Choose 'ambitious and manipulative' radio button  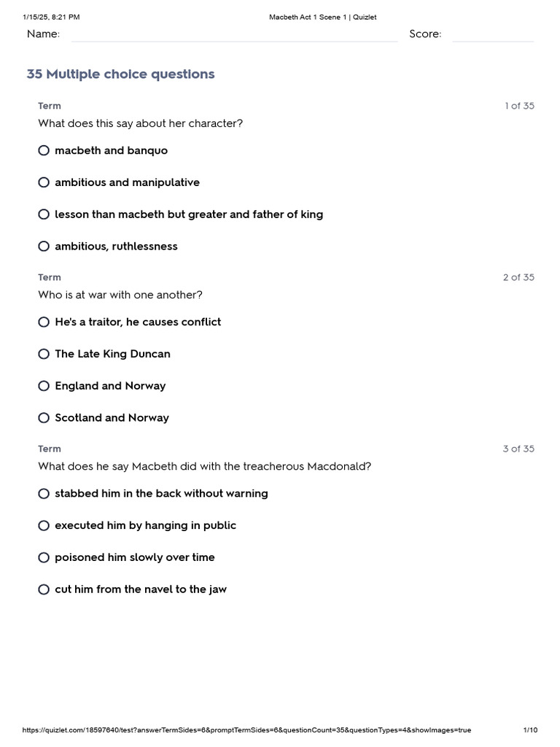tap(44, 182)
